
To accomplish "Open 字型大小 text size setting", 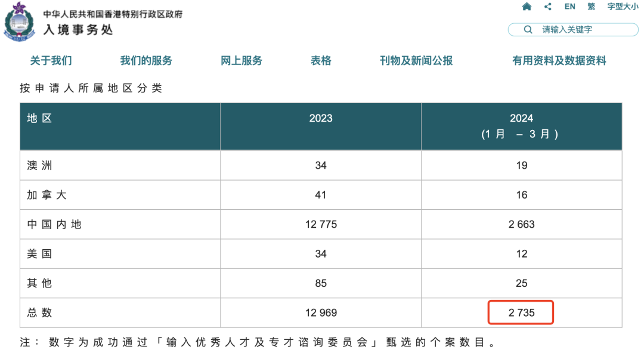I will (x=623, y=7).
